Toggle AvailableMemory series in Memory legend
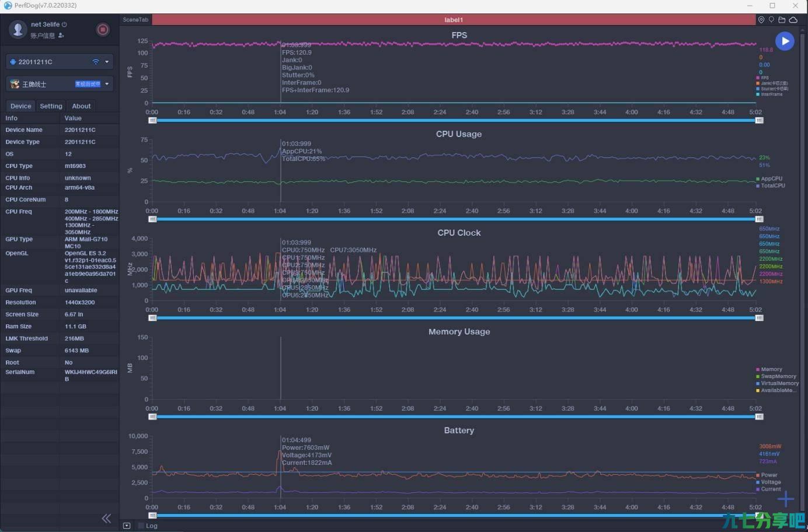Image resolution: width=808 pixels, height=532 pixels. point(775,390)
